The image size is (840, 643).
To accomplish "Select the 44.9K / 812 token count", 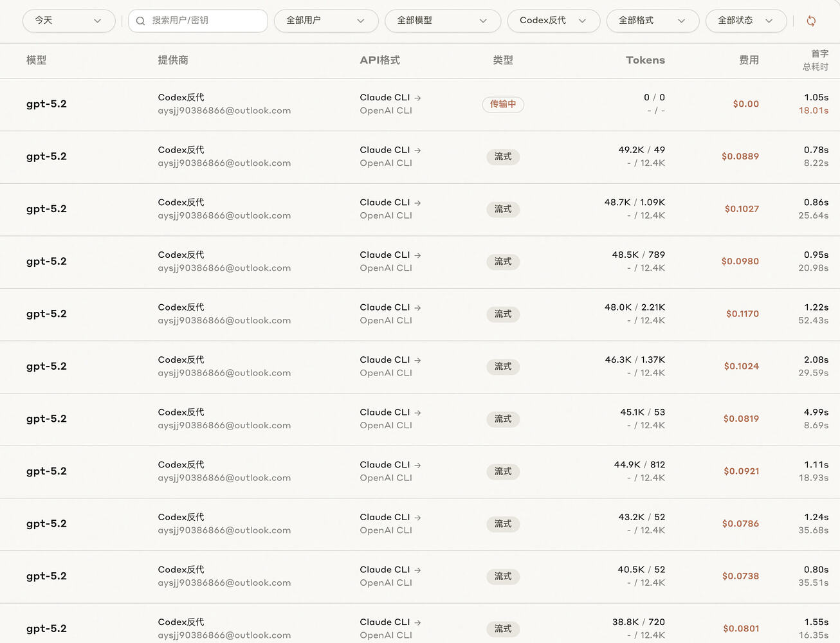I will point(640,465).
